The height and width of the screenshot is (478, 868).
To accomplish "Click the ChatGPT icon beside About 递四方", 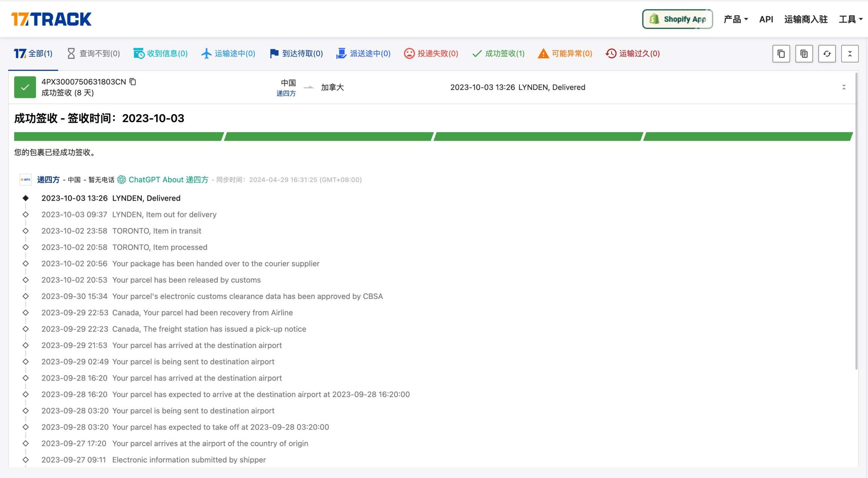I will (121, 180).
